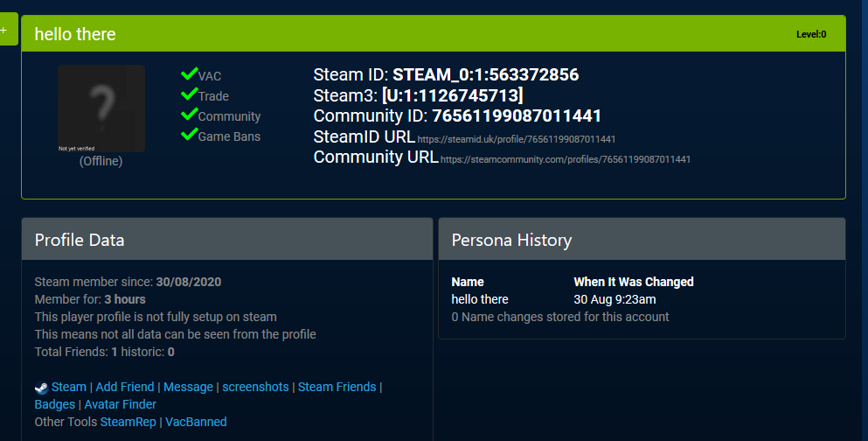Click the 'Community URL' label
868x441 pixels.
tap(376, 157)
